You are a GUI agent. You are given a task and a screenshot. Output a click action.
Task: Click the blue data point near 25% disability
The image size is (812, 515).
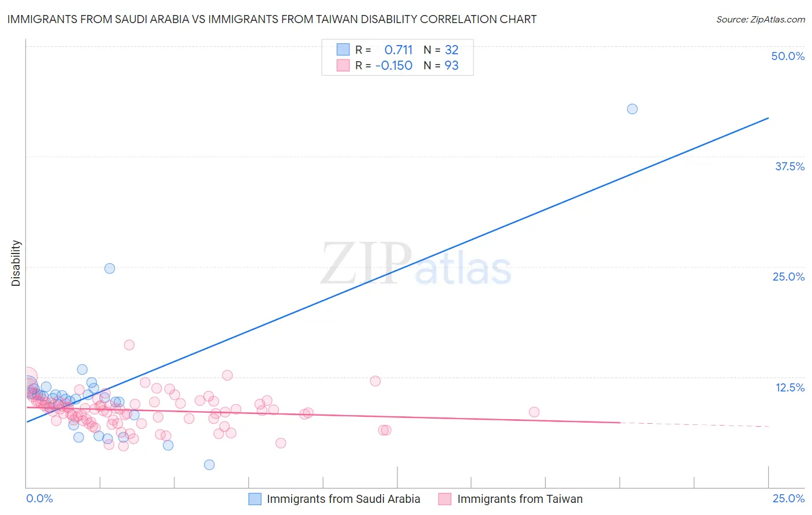110,268
